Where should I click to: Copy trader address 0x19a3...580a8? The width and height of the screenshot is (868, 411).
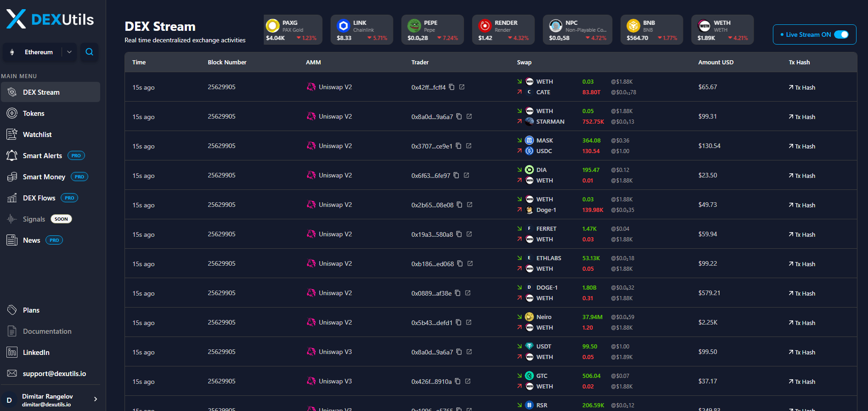click(459, 234)
